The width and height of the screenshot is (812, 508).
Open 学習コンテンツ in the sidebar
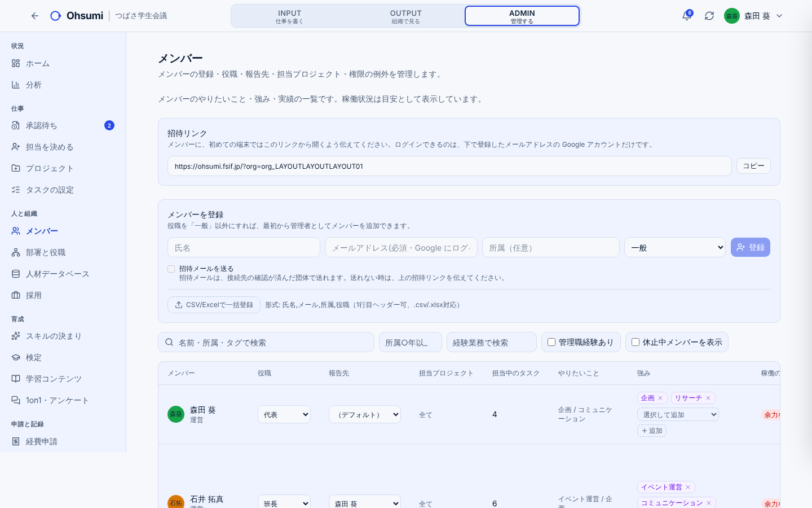pos(63,379)
